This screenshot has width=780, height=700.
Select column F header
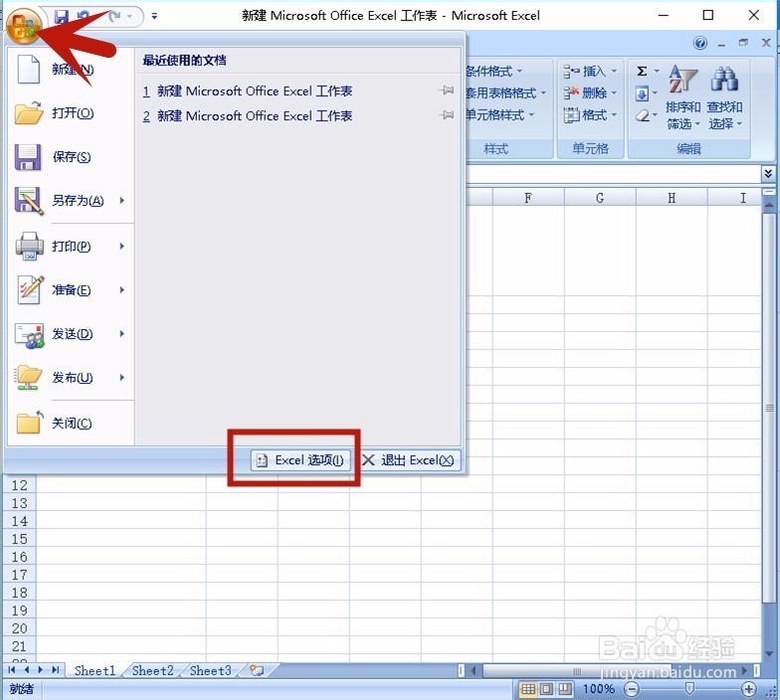[x=528, y=198]
